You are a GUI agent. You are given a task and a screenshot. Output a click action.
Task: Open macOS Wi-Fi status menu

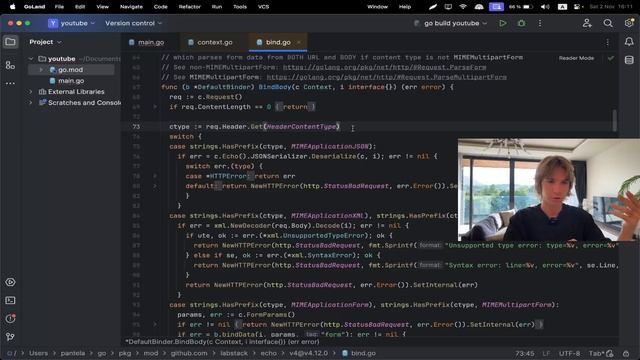coord(463,7)
